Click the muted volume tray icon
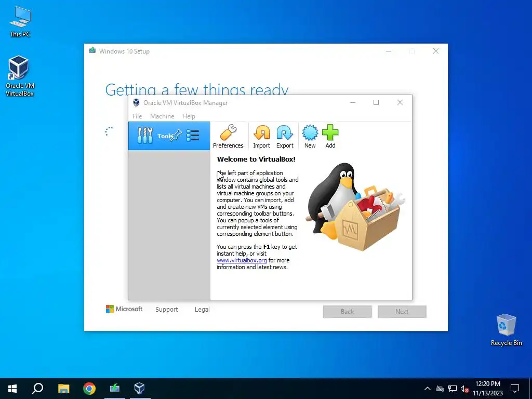Image resolution: width=532 pixels, height=399 pixels. pyautogui.click(x=464, y=389)
